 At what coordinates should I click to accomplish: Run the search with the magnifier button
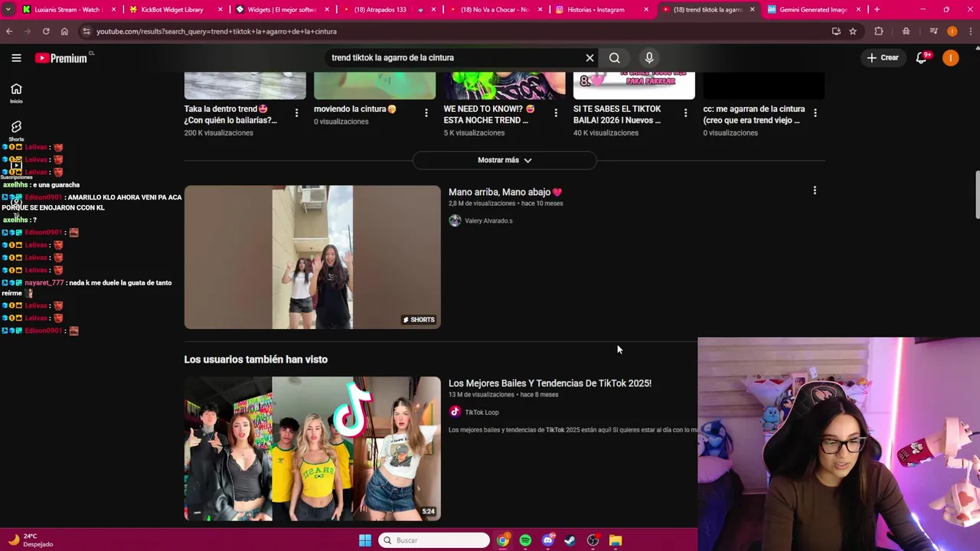[614, 58]
